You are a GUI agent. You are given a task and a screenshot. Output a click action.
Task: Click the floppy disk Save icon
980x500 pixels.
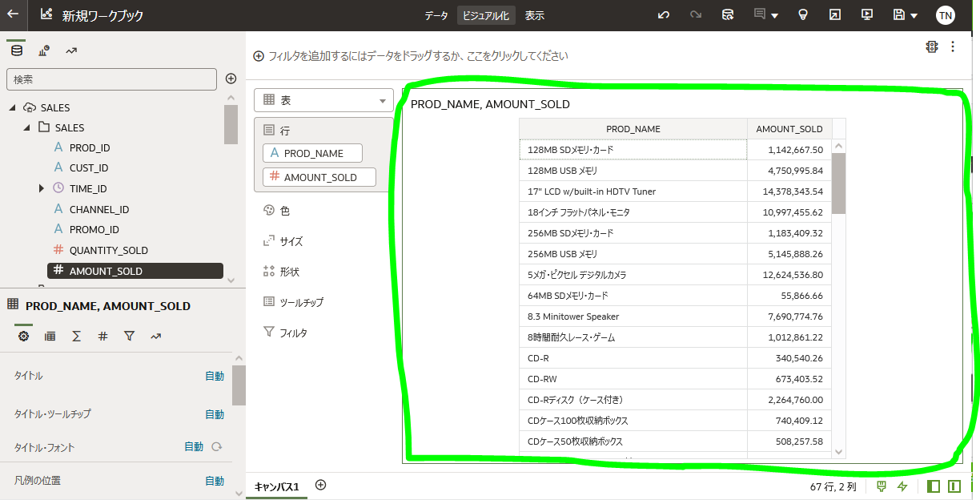click(x=898, y=15)
